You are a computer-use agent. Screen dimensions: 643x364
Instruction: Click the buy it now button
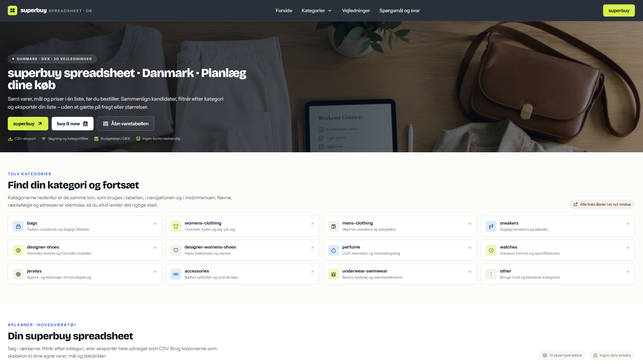tap(73, 124)
